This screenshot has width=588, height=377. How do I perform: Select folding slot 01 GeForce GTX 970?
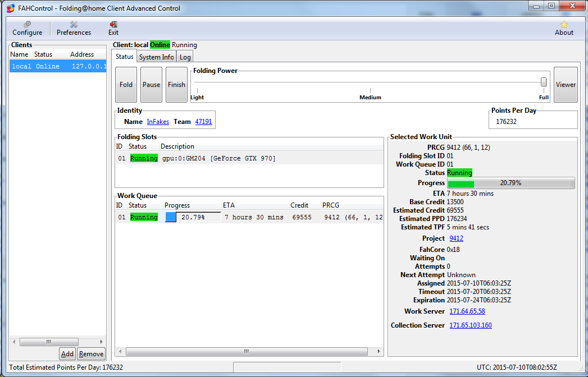click(x=249, y=159)
